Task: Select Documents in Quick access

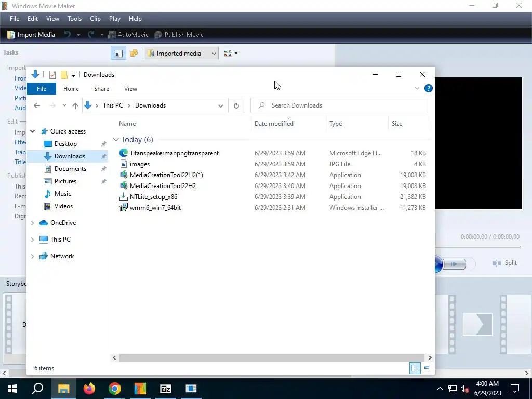Action: point(70,169)
